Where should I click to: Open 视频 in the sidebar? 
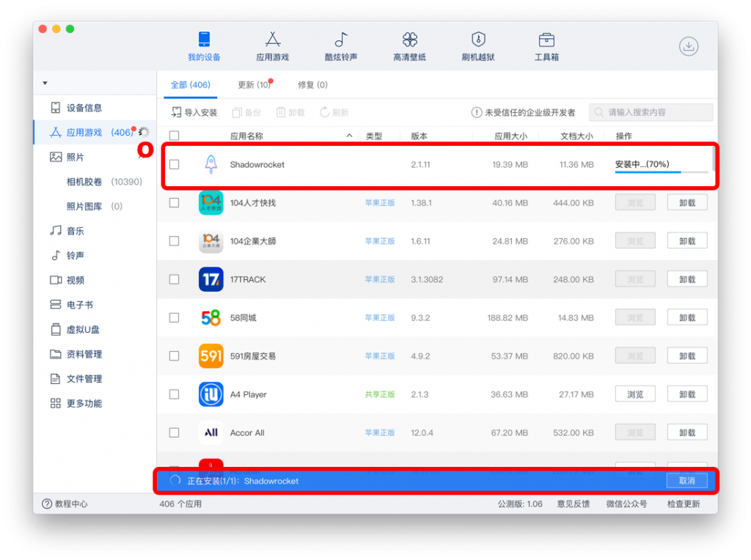(x=67, y=280)
